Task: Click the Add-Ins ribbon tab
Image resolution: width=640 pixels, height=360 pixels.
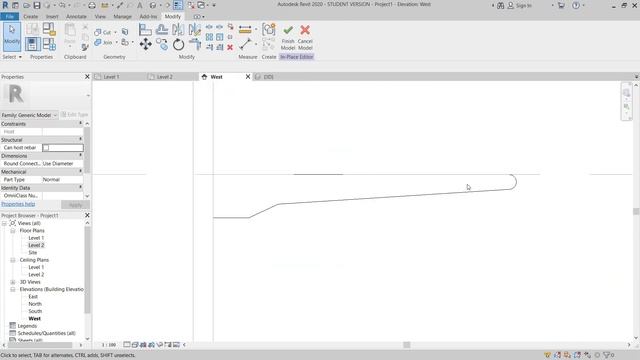Action: pyautogui.click(x=148, y=16)
